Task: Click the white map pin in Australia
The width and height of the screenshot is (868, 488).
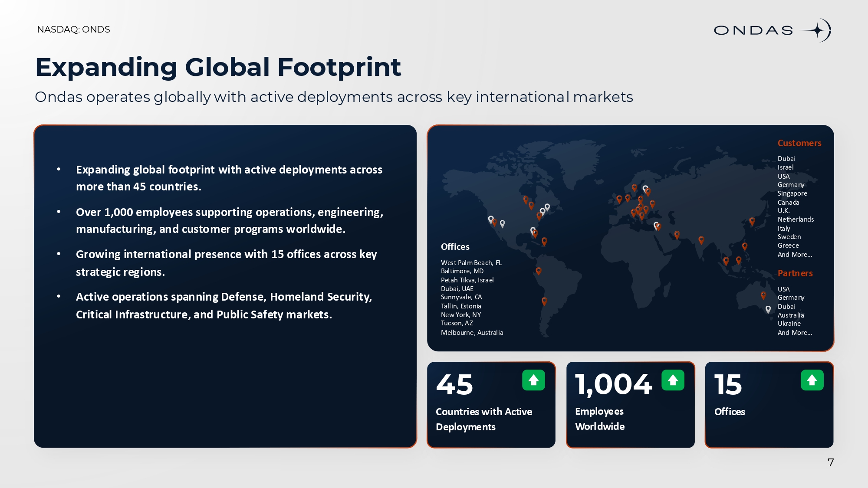Action: [768, 309]
